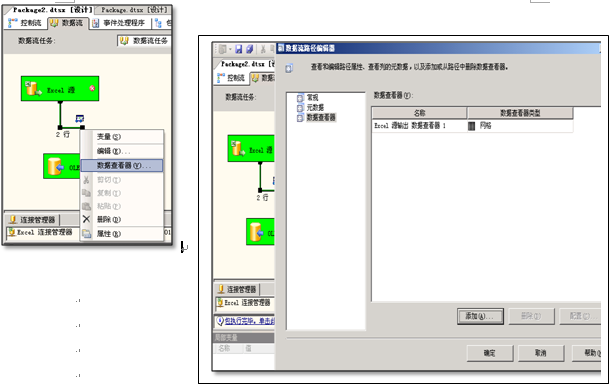Viewport: 611px width, 389px height.
Task: Choose 删除(D) from the context menu
Action: (x=122, y=219)
